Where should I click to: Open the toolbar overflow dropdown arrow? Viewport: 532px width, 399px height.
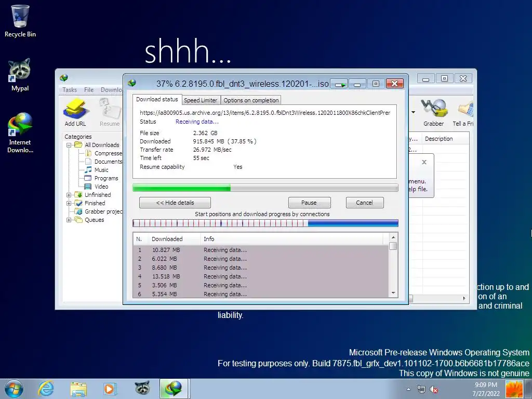[x=413, y=112]
